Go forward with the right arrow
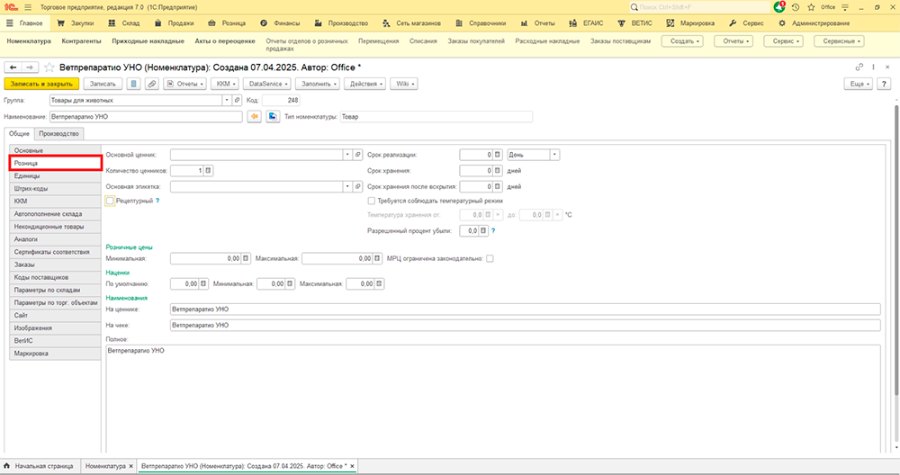This screenshot has width=900, height=475. pos(29,68)
